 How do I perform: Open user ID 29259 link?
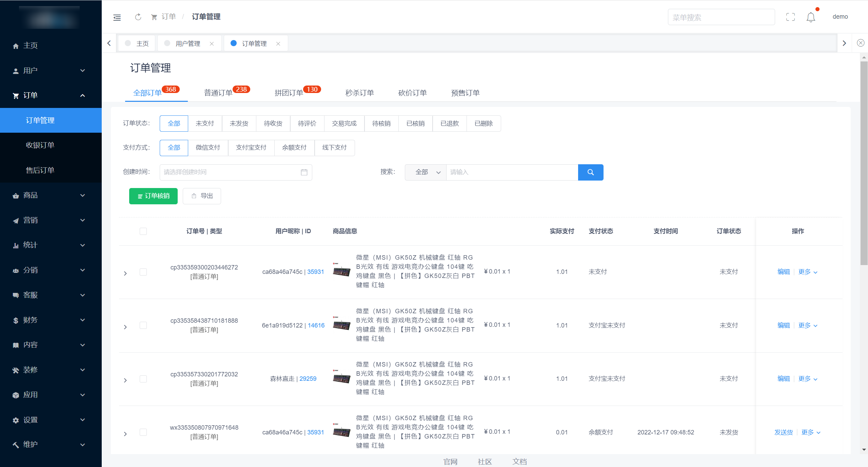click(x=308, y=379)
